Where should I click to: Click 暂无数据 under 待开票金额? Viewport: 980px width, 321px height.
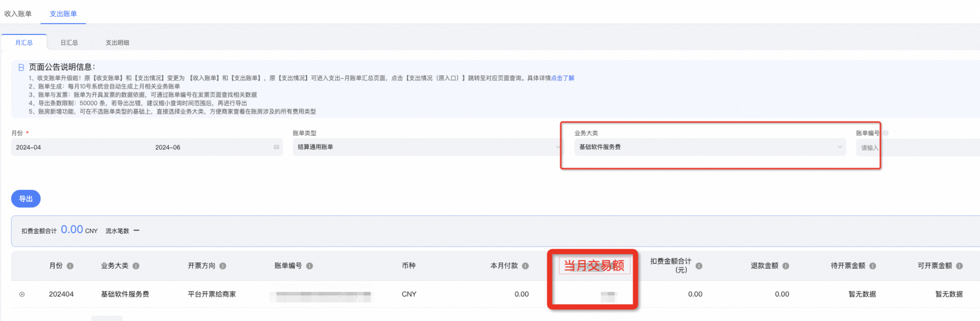(x=862, y=294)
